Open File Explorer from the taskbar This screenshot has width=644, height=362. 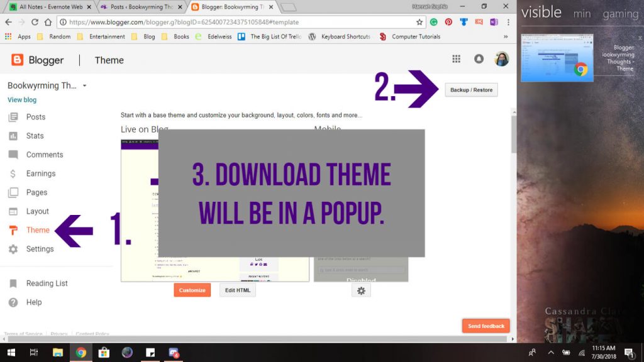tap(58, 353)
